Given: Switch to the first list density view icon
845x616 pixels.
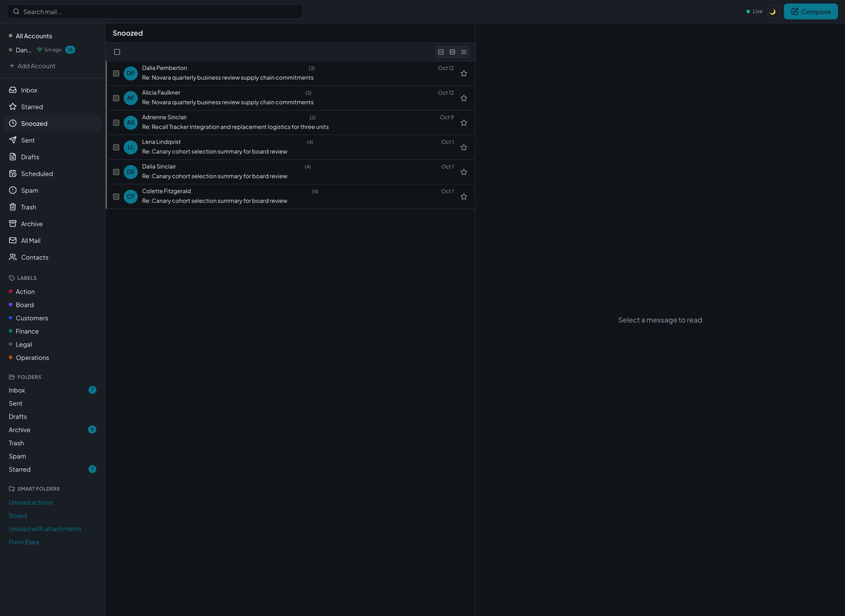Looking at the screenshot, I should [441, 52].
